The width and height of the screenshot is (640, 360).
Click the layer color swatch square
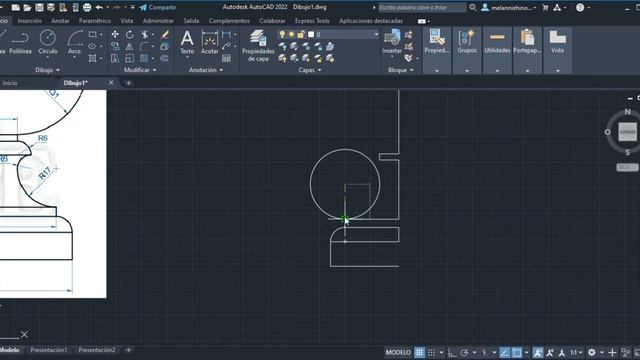[x=311, y=34]
